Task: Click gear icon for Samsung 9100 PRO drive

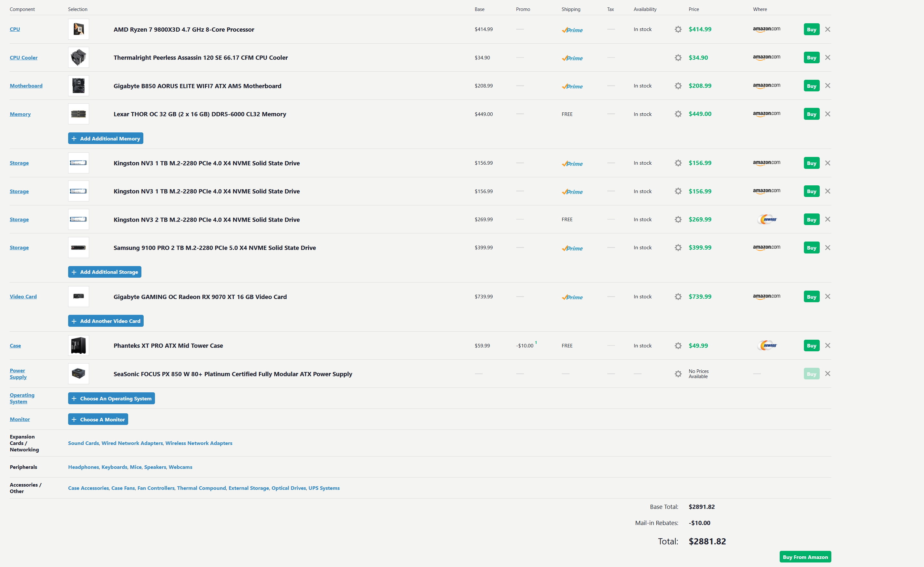Action: point(678,248)
